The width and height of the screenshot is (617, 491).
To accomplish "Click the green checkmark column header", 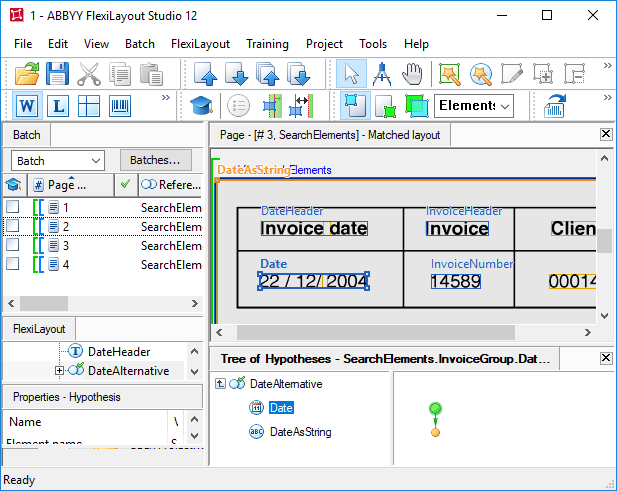I will 126,185.
